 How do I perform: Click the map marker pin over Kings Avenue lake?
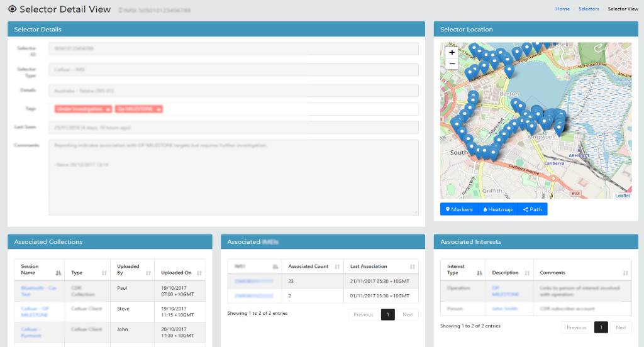tap(509, 70)
